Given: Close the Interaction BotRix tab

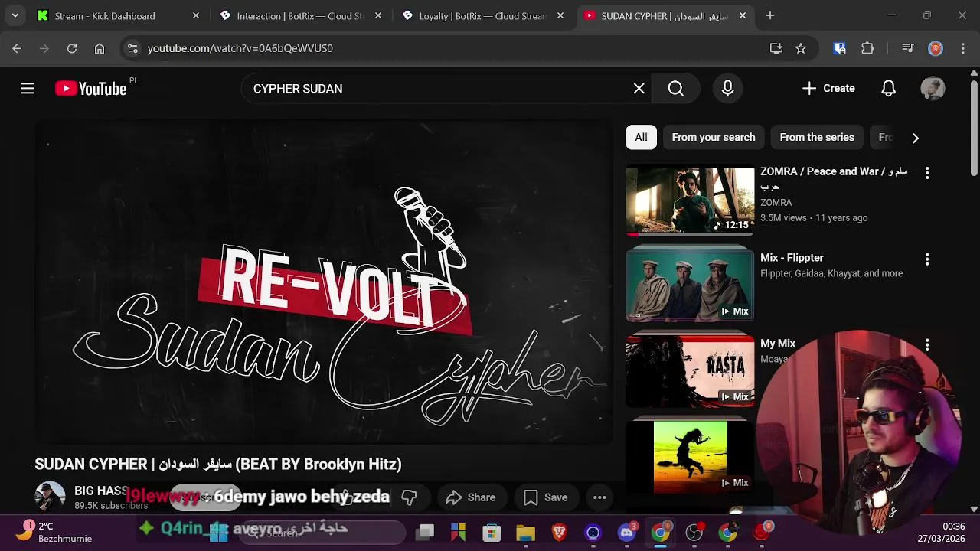Looking at the screenshot, I should click(378, 15).
